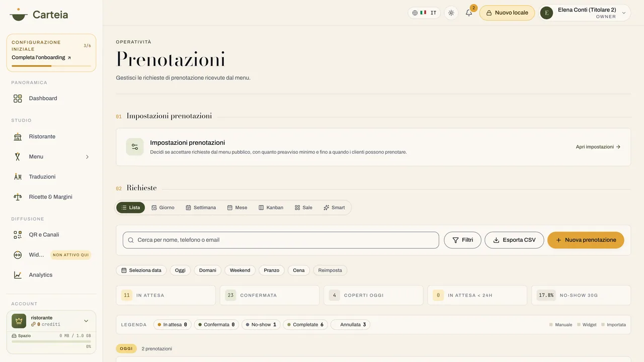Click the Impostazioni prenotazioni sliders icon
Viewport: 644px width, 362px height.
coord(135,147)
